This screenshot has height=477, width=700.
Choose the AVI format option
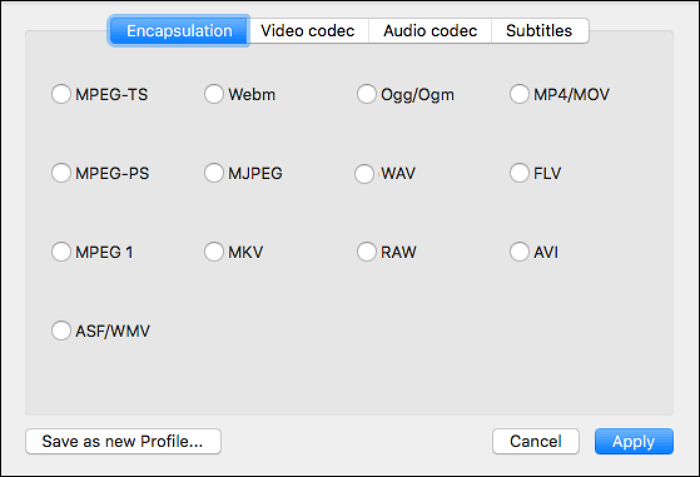click(519, 252)
